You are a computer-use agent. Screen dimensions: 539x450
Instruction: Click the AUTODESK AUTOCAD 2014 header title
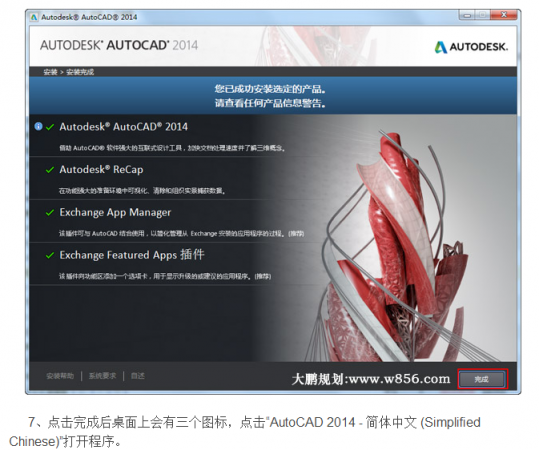[119, 45]
